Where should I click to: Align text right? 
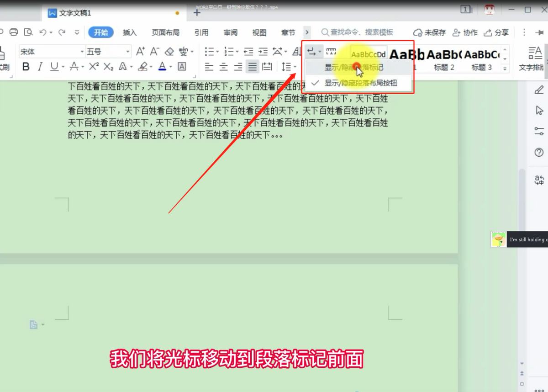coord(238,67)
